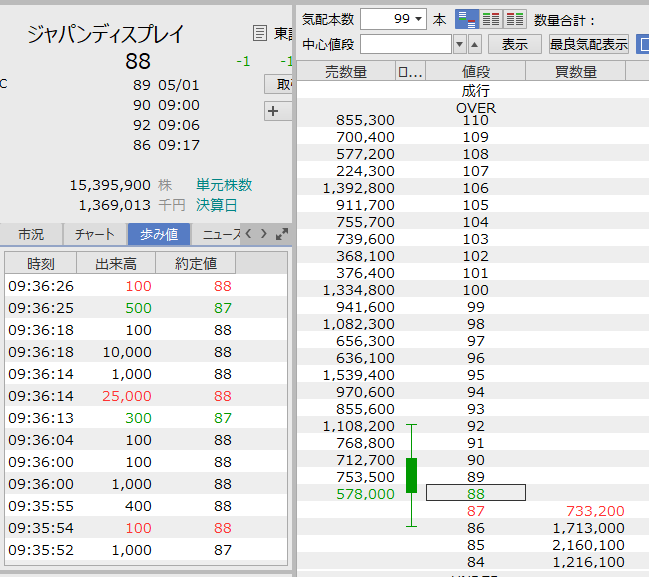Click the turnover figure 1,369,013

pos(115,205)
